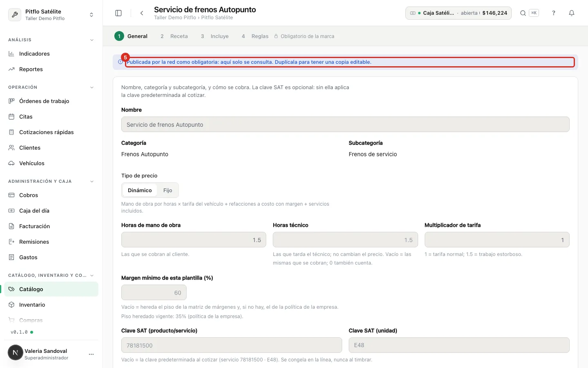The image size is (588, 368).
Task: Open the Pitflo Satélite workshop switcher
Action: [51, 15]
